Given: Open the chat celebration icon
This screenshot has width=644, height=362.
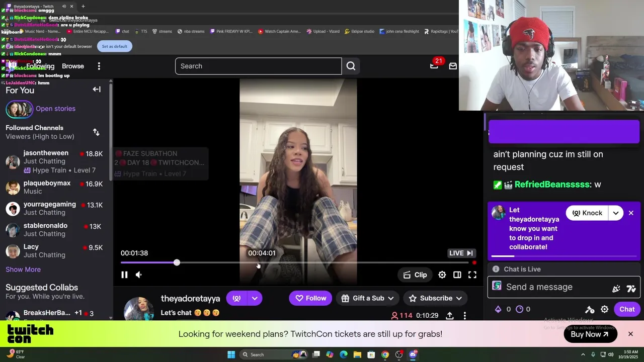Looking at the screenshot, I should pyautogui.click(x=616, y=288).
